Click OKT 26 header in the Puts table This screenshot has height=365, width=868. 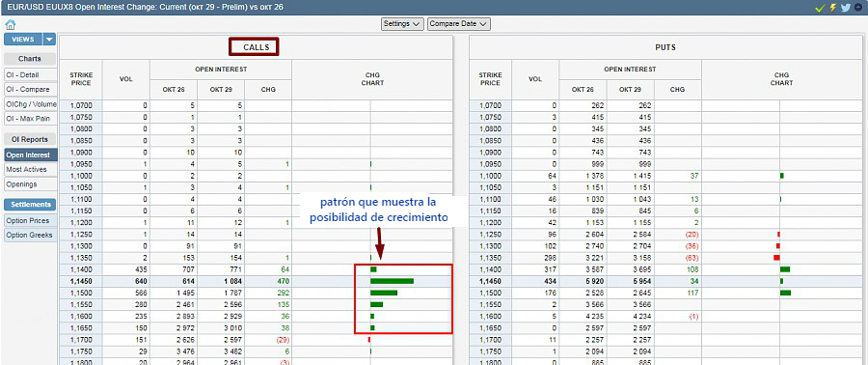(583, 89)
